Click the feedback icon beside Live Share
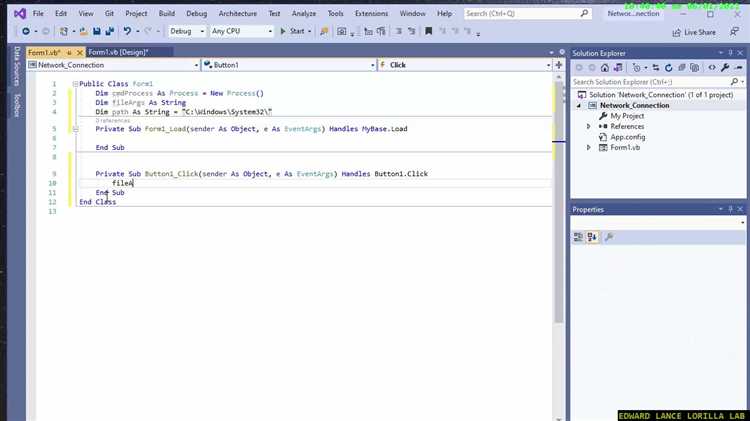 (x=734, y=32)
